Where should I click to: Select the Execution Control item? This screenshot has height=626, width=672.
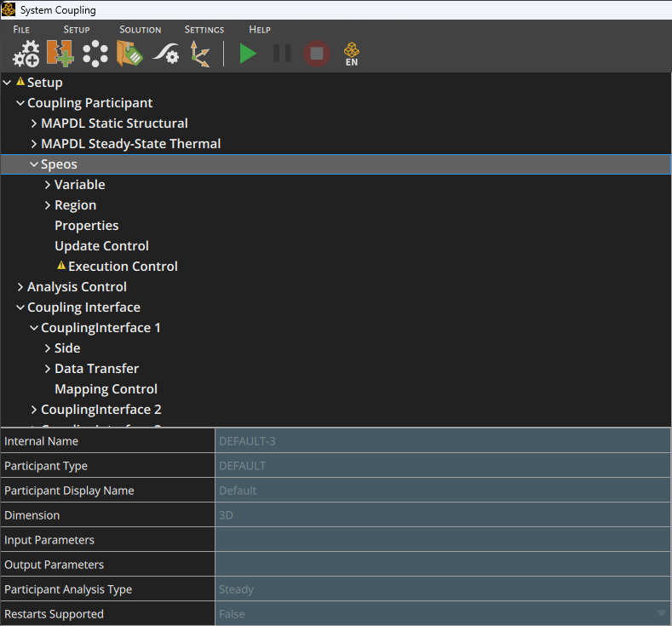pyautogui.click(x=123, y=267)
